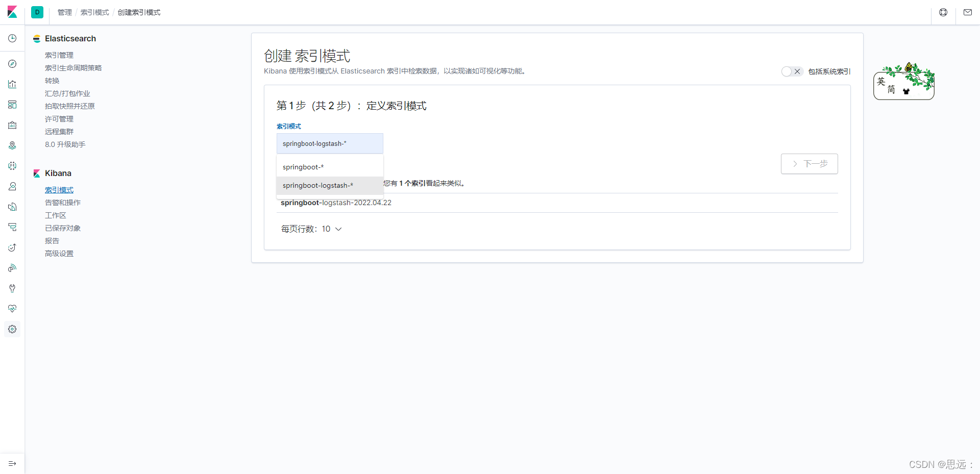
Task: Open 索引管理 link under Elasticsearch
Action: 59,55
